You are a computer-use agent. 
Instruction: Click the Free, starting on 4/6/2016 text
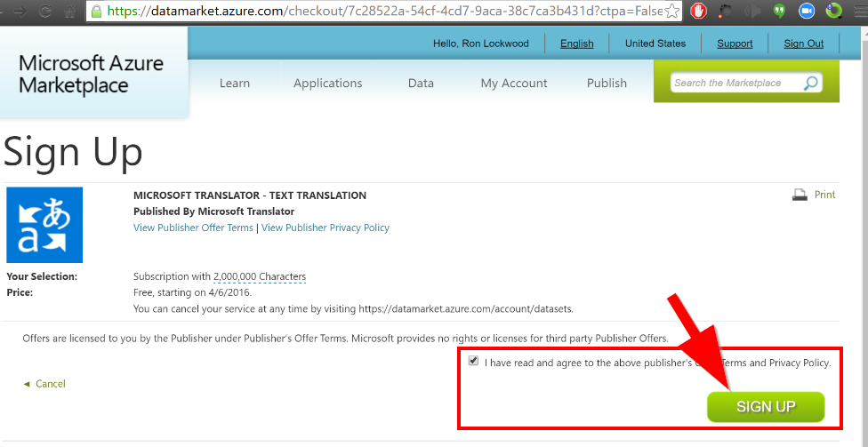coord(192,292)
